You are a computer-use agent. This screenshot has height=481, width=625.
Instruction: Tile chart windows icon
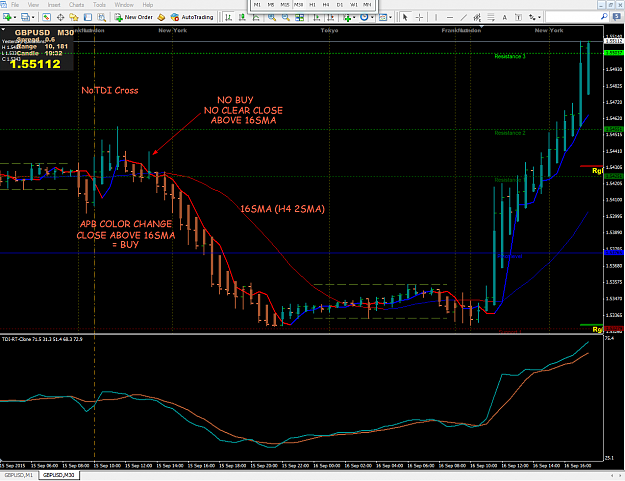click(299, 17)
